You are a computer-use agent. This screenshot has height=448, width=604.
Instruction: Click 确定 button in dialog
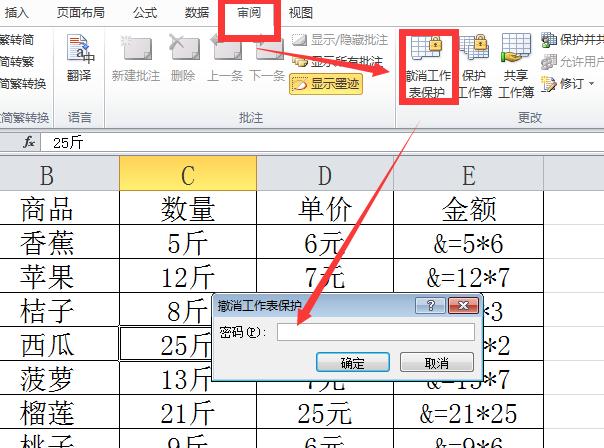[x=352, y=362]
